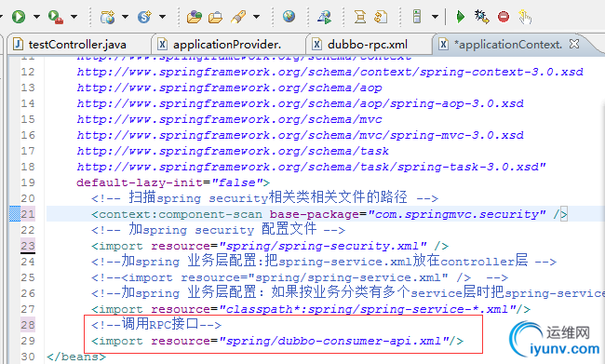This screenshot has width=605, height=364.
Task: Click the schema/aop URL on line 13
Action: pos(229,88)
